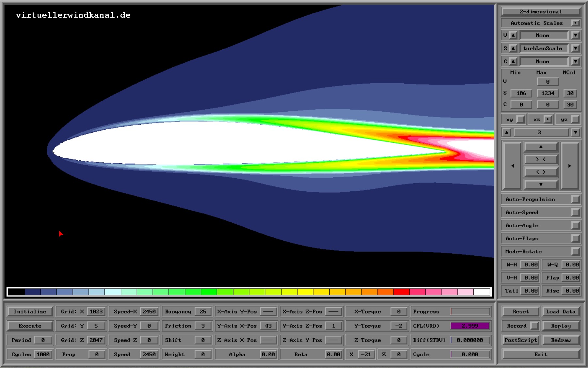
Task: Click the Cycles value 1000
Action: pos(43,354)
